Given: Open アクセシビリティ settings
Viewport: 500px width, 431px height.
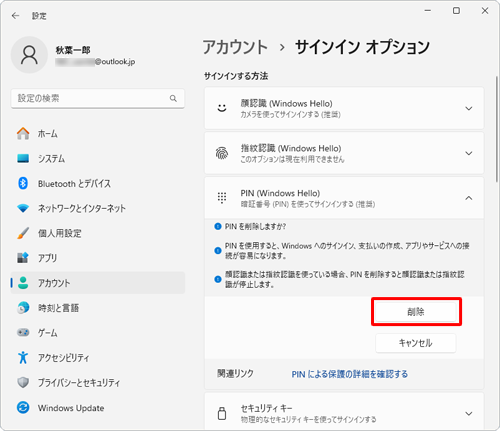Looking at the screenshot, I should (98, 357).
